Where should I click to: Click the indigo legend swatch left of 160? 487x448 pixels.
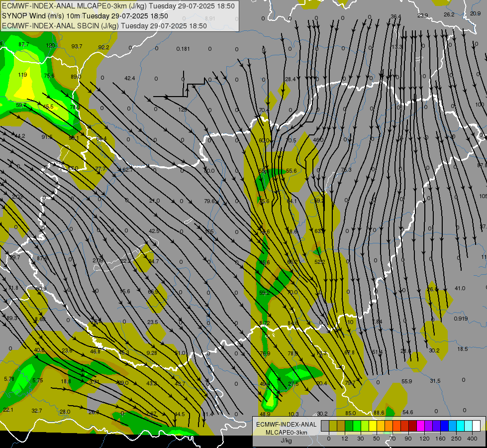pyautogui.click(x=436, y=426)
